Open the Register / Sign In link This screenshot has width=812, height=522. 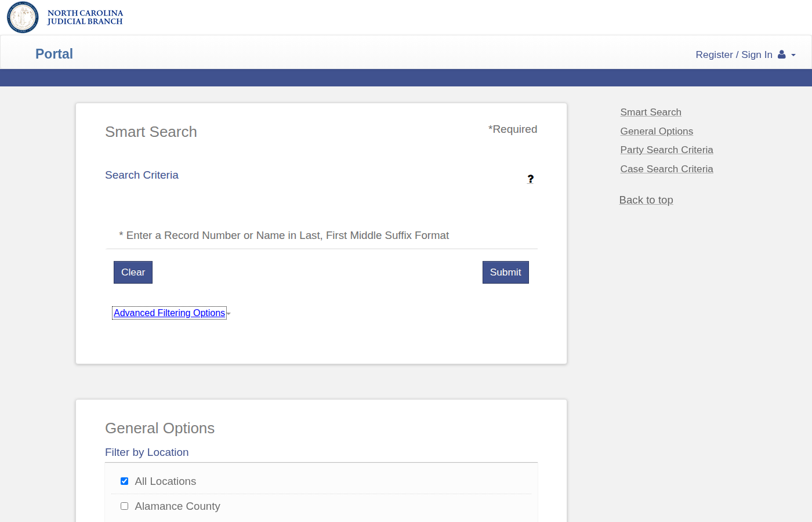click(734, 54)
